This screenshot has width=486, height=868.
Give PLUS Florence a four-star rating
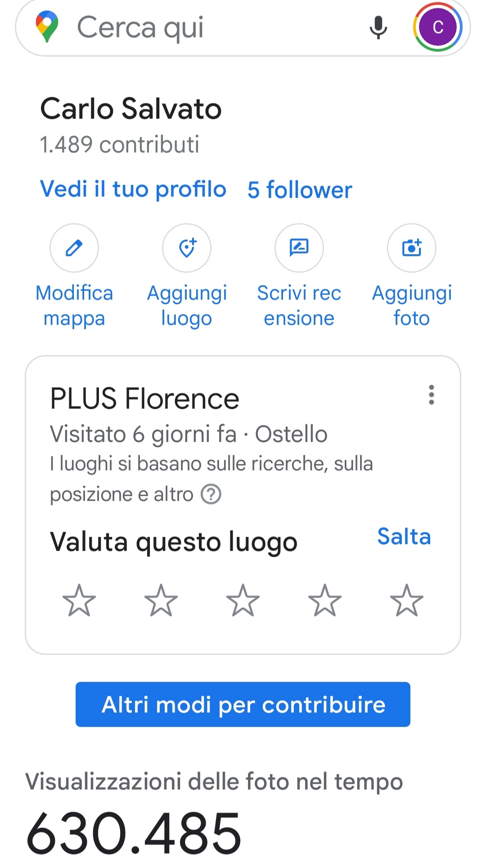pyautogui.click(x=325, y=600)
